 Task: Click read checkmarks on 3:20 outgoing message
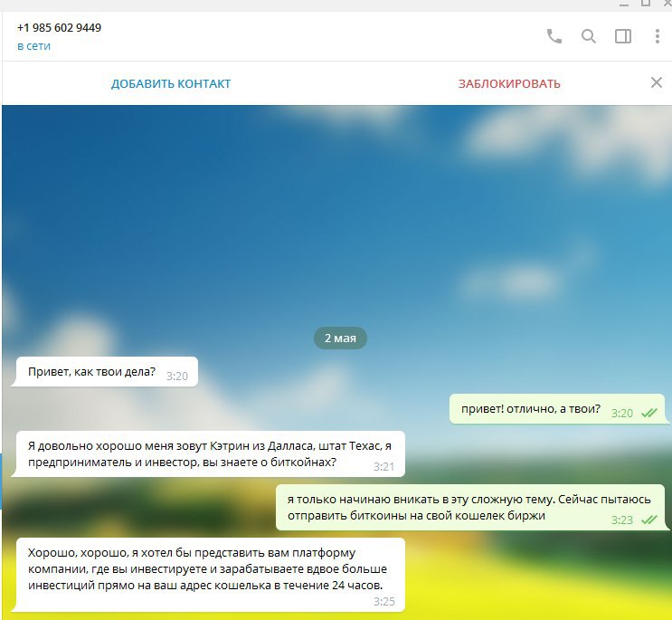click(648, 413)
